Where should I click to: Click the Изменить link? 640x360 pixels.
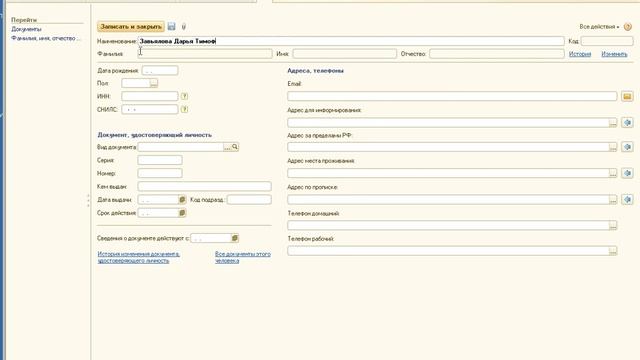pyautogui.click(x=614, y=54)
